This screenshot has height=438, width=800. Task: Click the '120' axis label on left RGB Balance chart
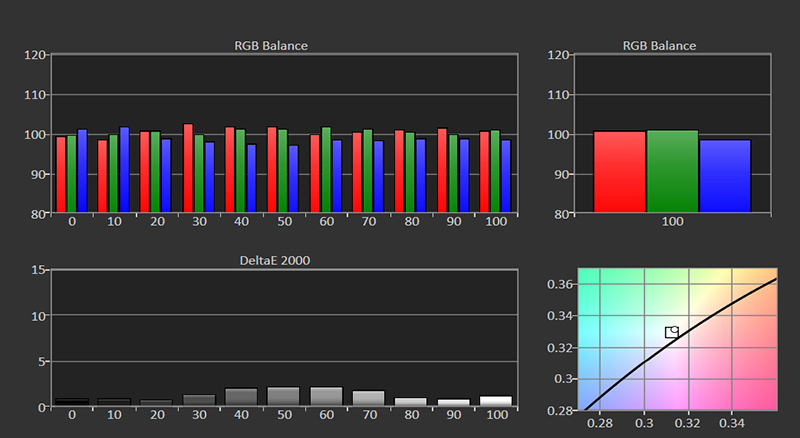click(35, 55)
